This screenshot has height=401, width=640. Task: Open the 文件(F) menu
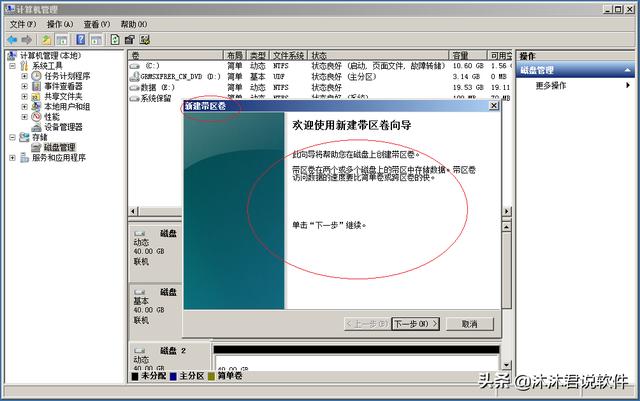point(23,25)
